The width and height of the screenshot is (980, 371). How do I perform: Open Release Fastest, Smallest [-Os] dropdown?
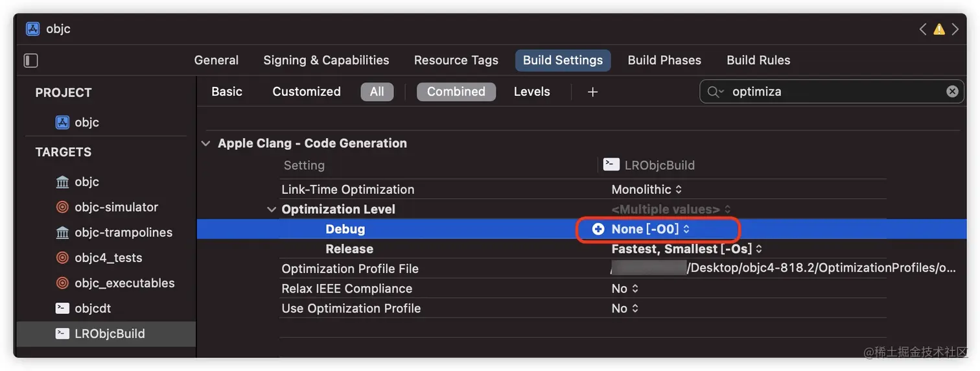[686, 249]
